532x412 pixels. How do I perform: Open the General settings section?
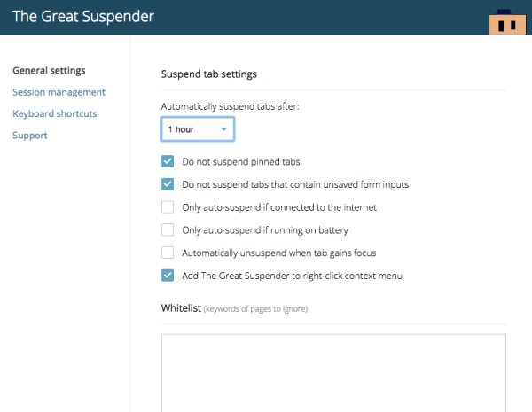click(49, 71)
